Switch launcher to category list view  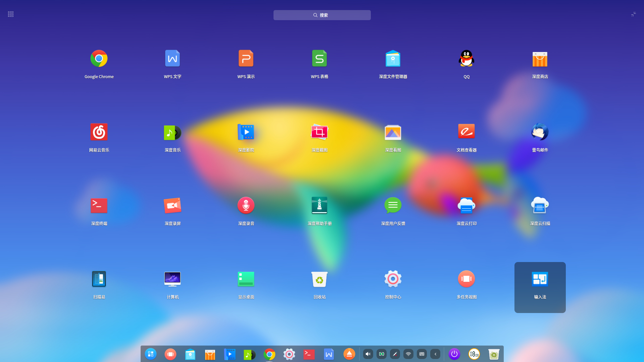click(11, 14)
